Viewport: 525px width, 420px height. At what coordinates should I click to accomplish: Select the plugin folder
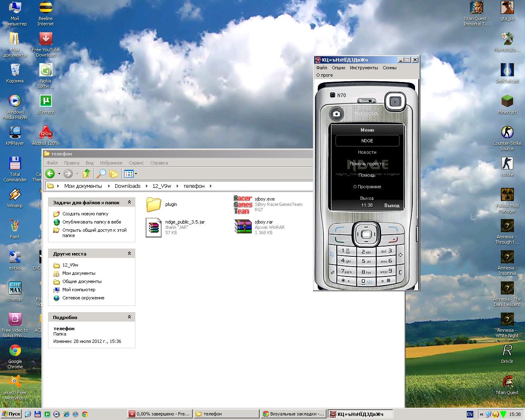coord(154,204)
